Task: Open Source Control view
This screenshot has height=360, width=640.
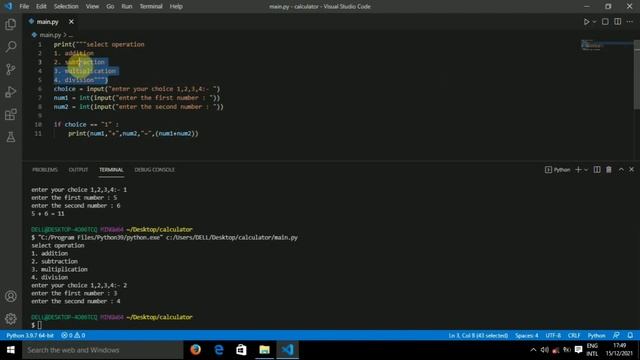Action: (x=11, y=69)
